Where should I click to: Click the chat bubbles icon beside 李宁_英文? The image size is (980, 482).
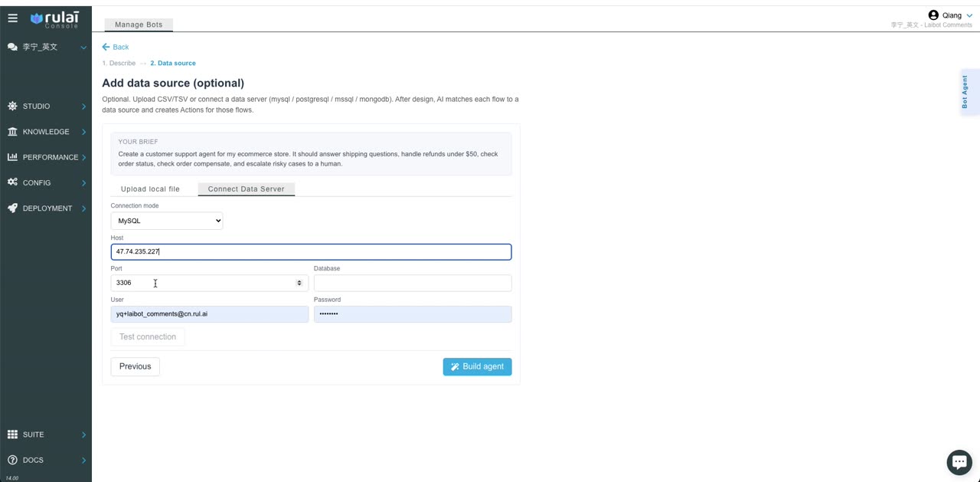coord(12,47)
